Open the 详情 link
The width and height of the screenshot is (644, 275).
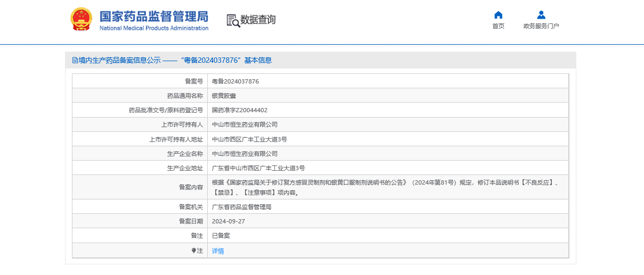coord(218,251)
